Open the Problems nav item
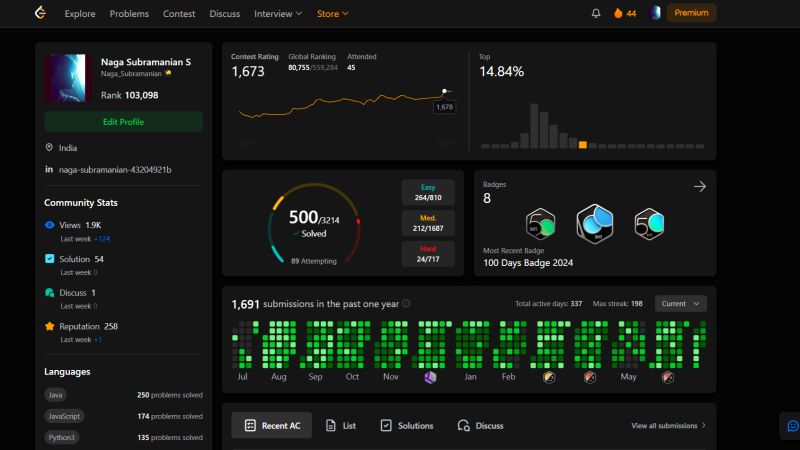The image size is (800, 450). pyautogui.click(x=129, y=14)
